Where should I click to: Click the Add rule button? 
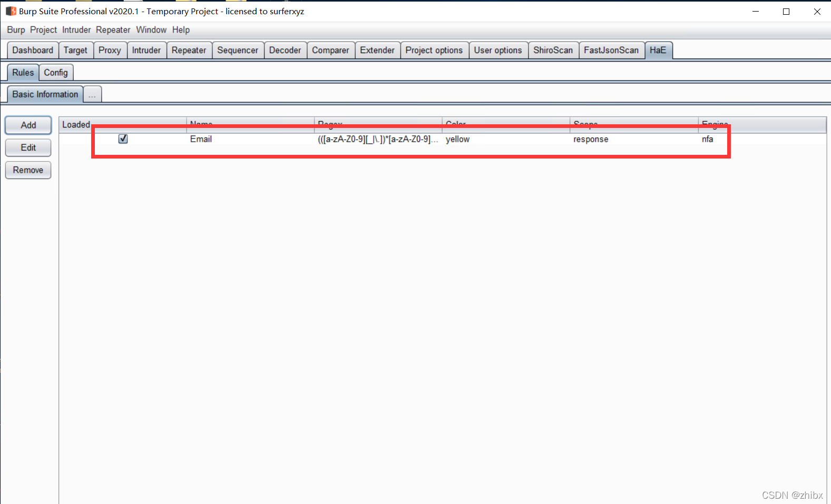point(28,125)
